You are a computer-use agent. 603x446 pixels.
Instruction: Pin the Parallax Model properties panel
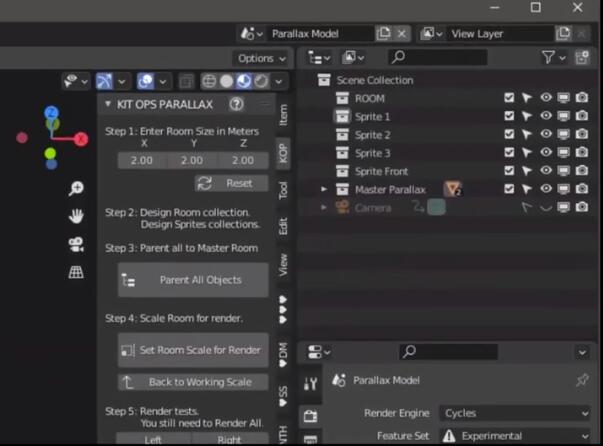582,380
